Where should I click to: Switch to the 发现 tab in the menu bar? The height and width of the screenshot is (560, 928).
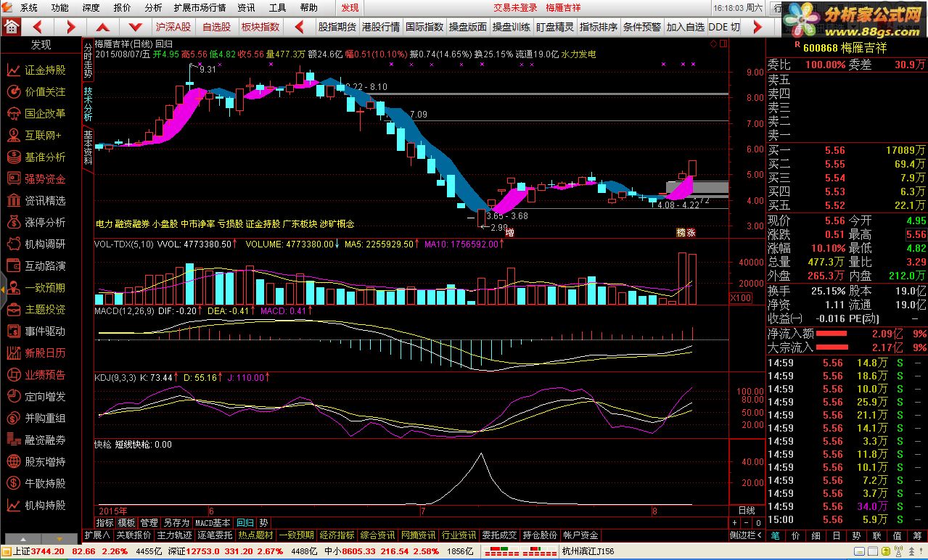point(350,8)
